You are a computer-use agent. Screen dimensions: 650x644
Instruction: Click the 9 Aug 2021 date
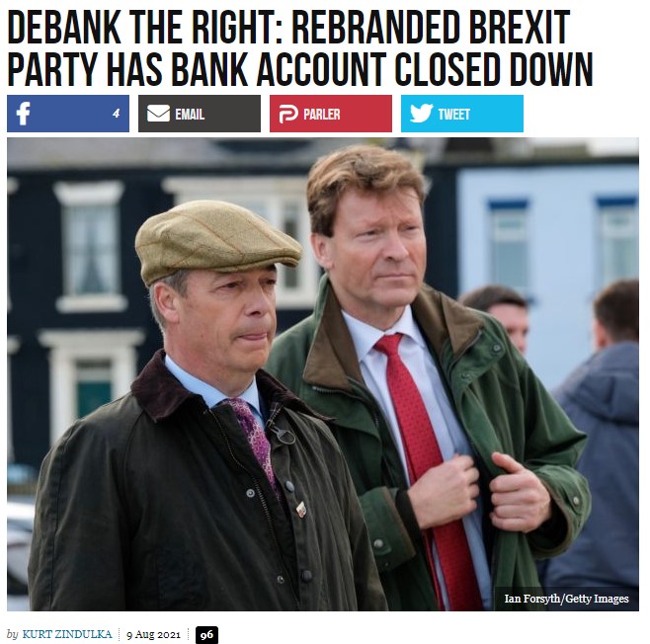(x=153, y=635)
